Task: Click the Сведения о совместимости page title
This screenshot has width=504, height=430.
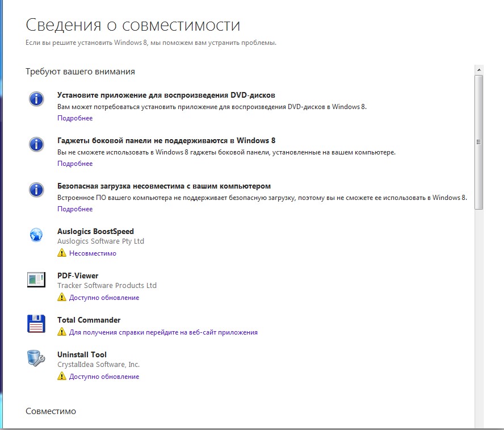Action: (x=133, y=25)
